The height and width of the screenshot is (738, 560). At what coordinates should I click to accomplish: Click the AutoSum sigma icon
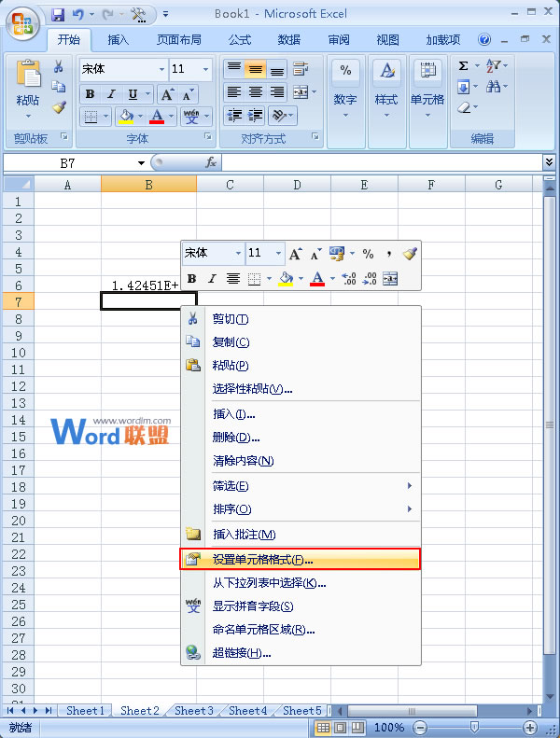(463, 66)
